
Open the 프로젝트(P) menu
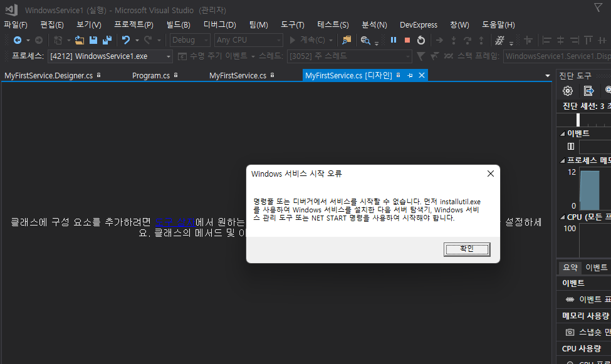click(x=133, y=24)
